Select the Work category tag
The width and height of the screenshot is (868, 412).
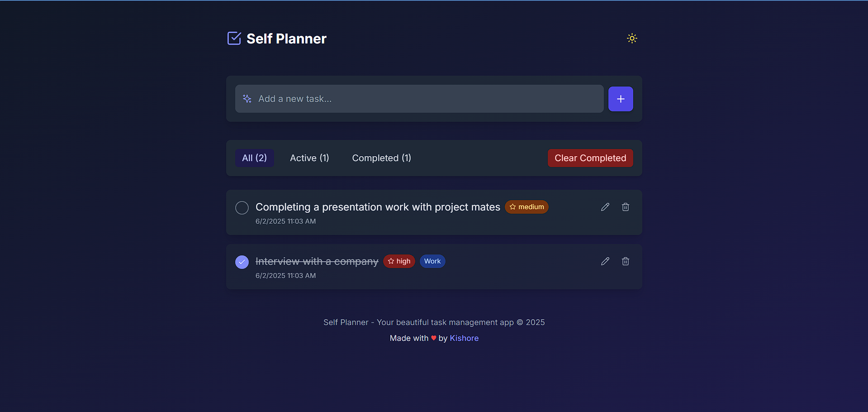pos(432,261)
